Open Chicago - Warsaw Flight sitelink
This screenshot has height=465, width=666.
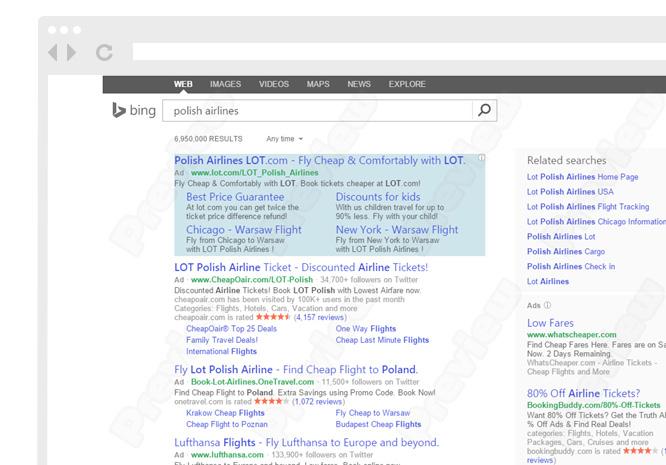(x=244, y=230)
